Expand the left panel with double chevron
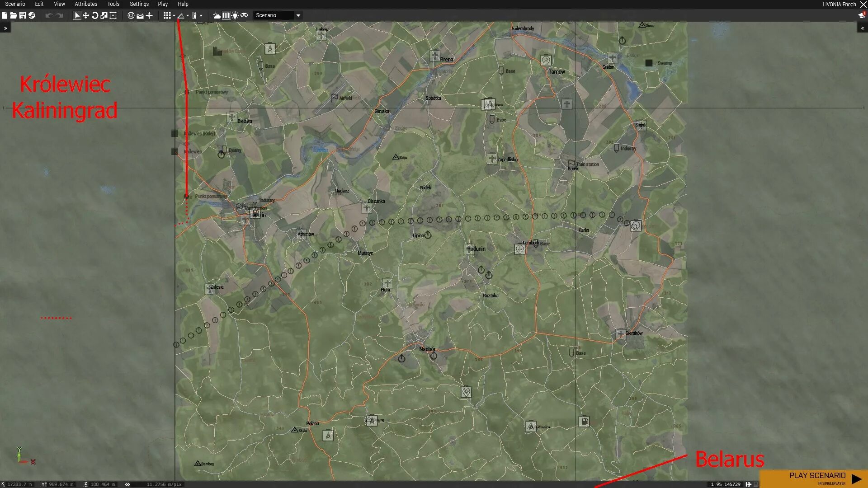The width and height of the screenshot is (868, 488). pos(5,28)
